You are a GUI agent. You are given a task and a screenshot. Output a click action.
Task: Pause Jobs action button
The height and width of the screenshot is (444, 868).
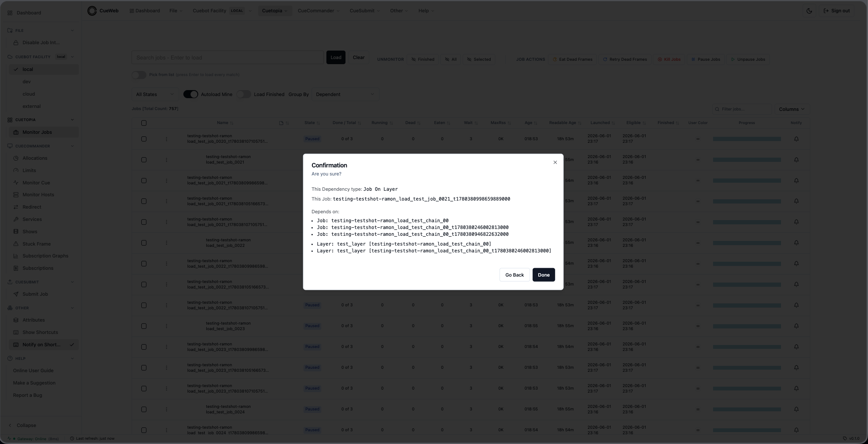click(705, 59)
